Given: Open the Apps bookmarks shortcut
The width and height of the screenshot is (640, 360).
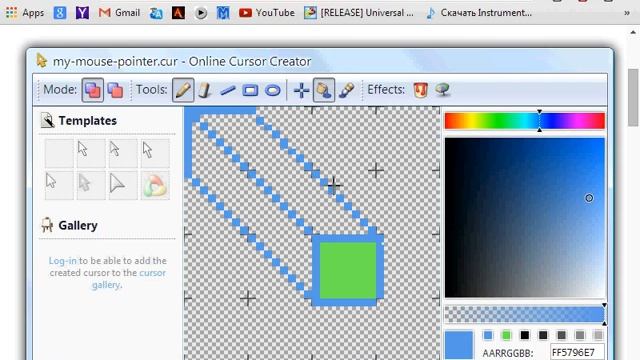Looking at the screenshot, I should point(25,13).
